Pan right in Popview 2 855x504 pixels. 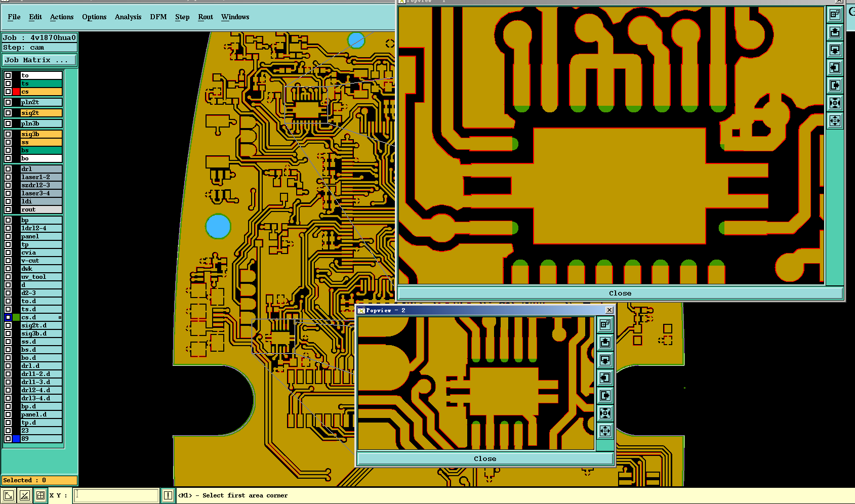pos(605,396)
